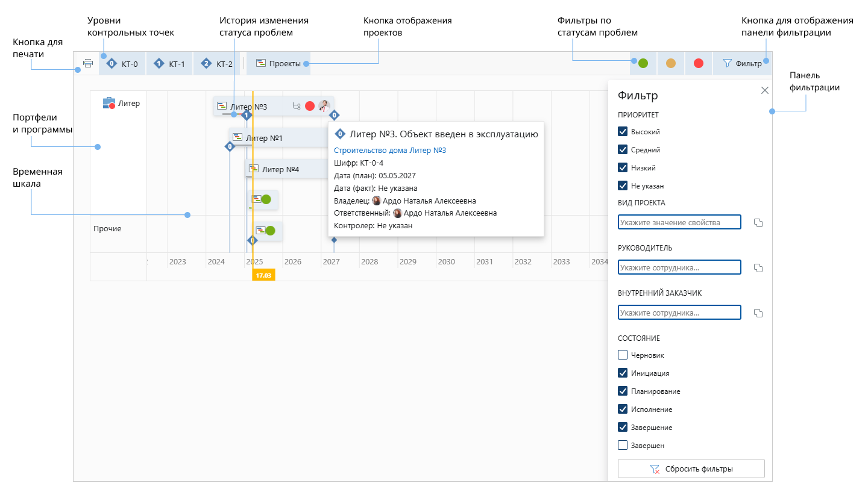Filter by green problem status
This screenshot has width=868, height=492.
(643, 63)
